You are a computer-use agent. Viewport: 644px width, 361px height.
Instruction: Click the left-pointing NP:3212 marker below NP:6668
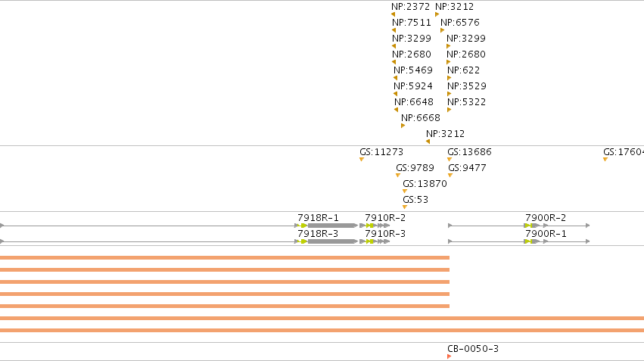428,142
